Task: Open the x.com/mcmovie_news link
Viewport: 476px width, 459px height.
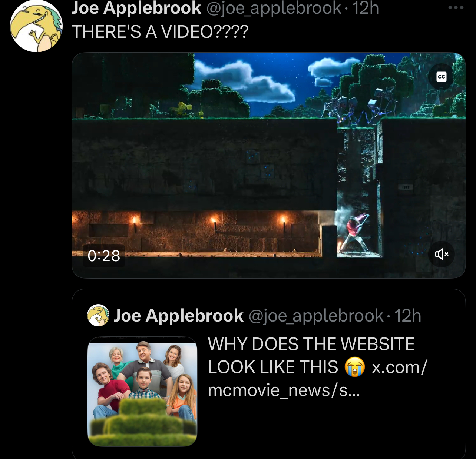Action: point(318,379)
